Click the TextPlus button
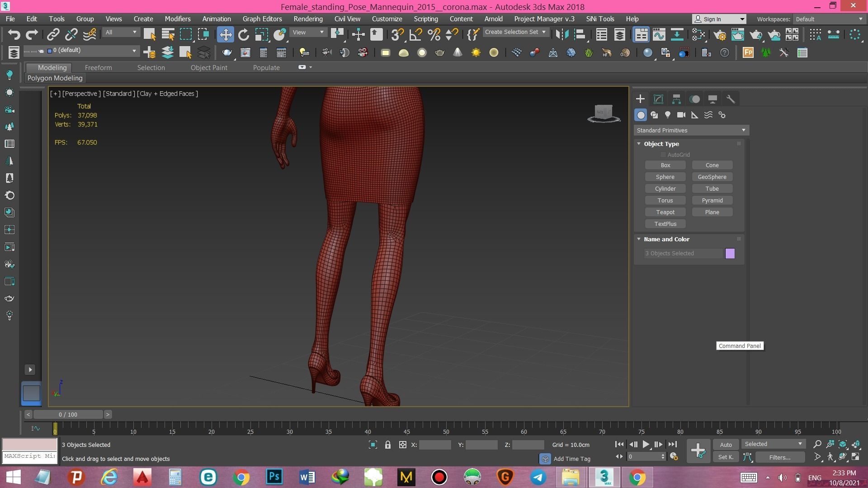 [665, 224]
